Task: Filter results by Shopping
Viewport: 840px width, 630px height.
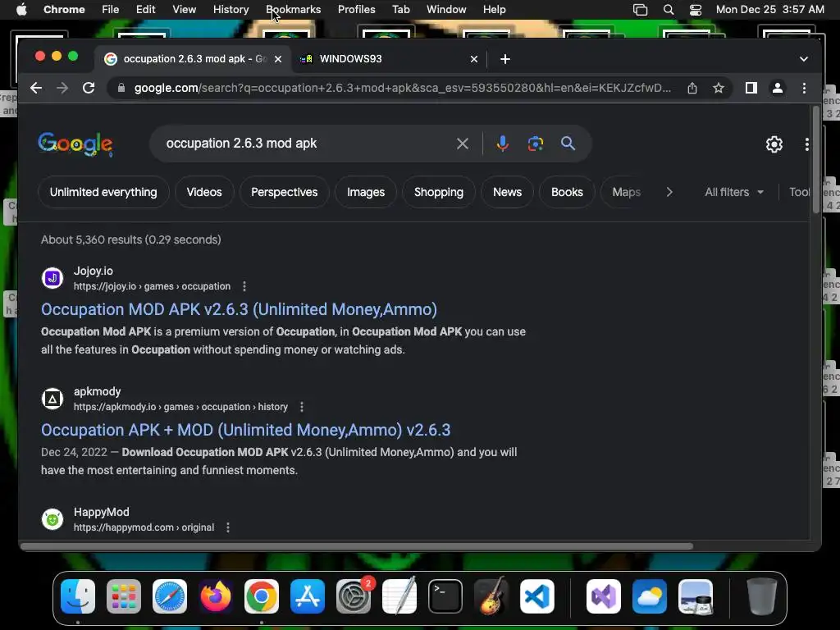Action: (x=439, y=192)
